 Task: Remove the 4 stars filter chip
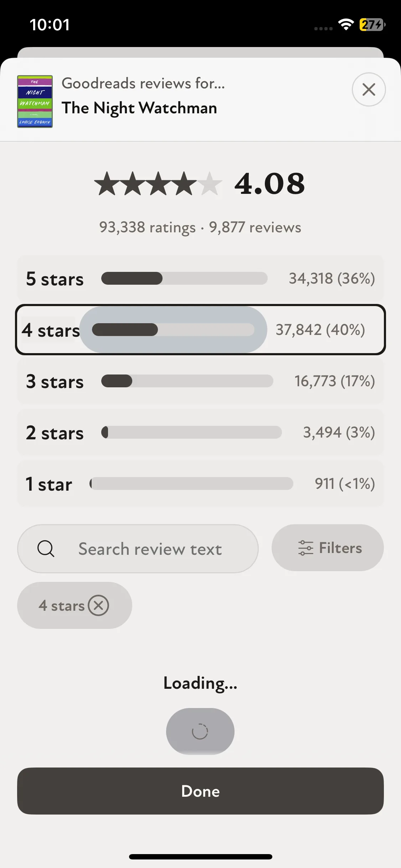click(98, 605)
